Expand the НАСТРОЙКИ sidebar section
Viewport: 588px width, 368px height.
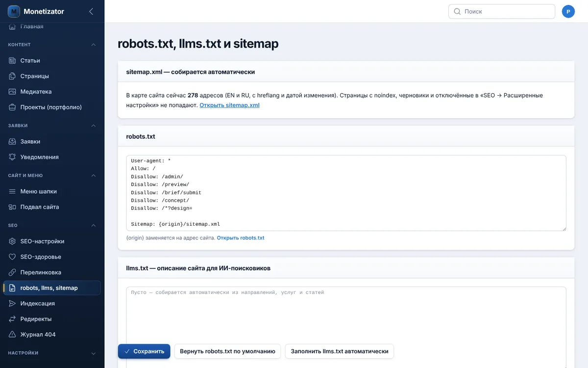pyautogui.click(x=94, y=353)
